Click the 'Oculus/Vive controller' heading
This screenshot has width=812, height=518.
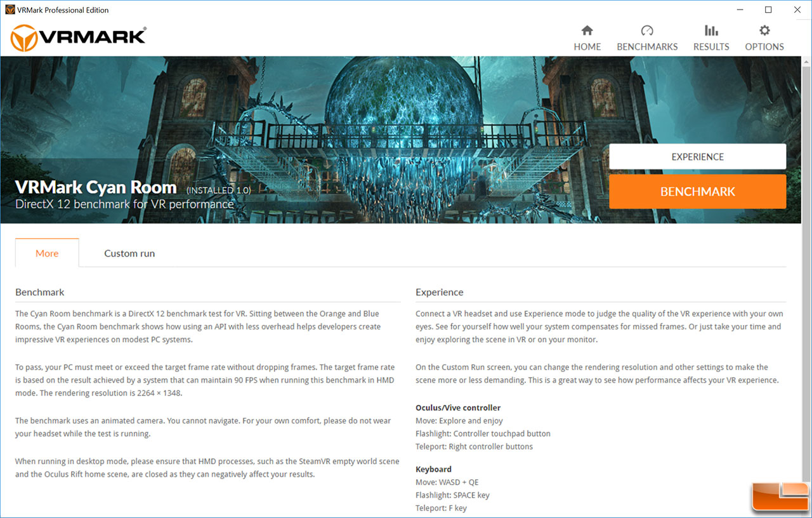point(458,408)
